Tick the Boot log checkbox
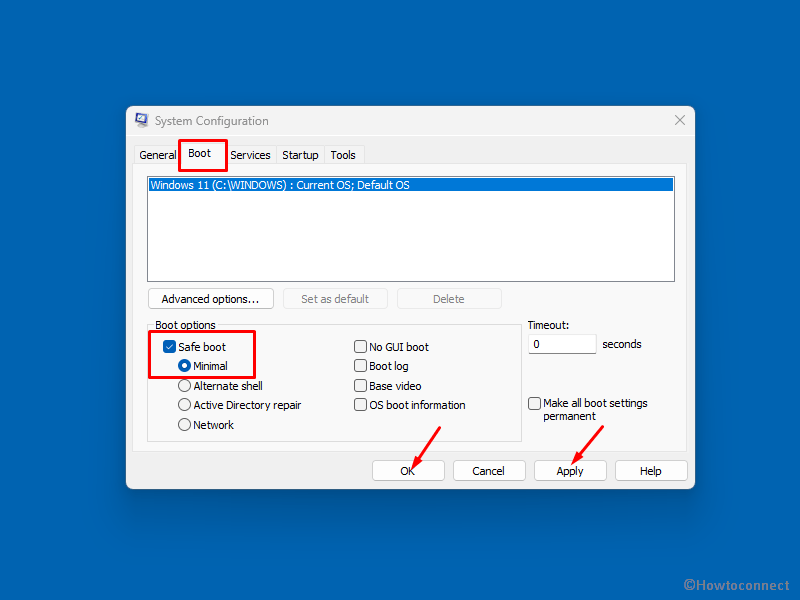 [x=360, y=366]
